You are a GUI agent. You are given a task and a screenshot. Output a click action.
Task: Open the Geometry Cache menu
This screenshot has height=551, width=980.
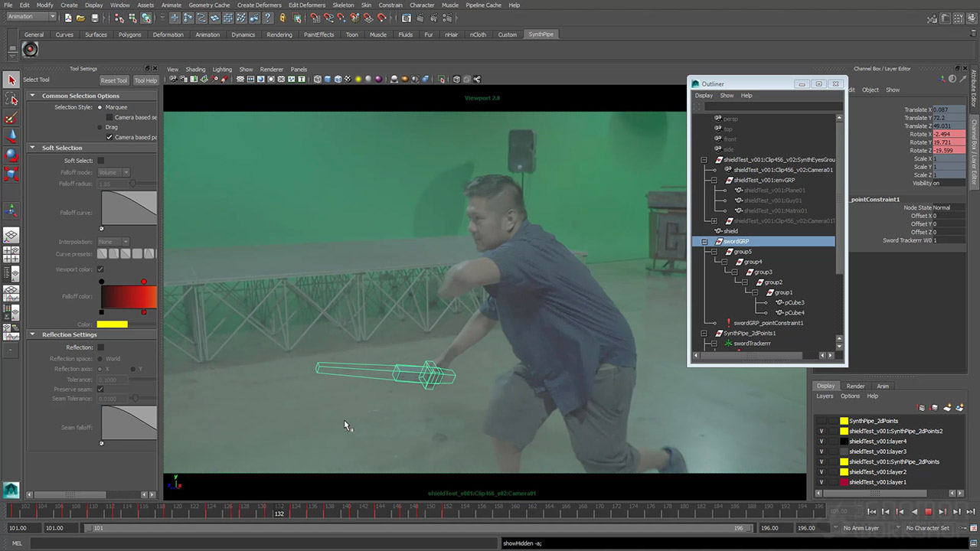(x=209, y=5)
